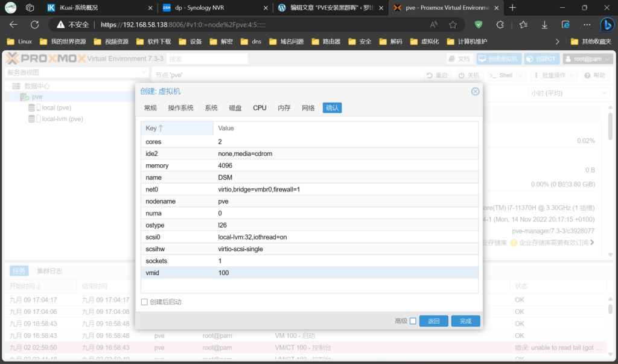618x364 pixels.
Task: Open the 批量操作 dropdown
Action: 554,75
